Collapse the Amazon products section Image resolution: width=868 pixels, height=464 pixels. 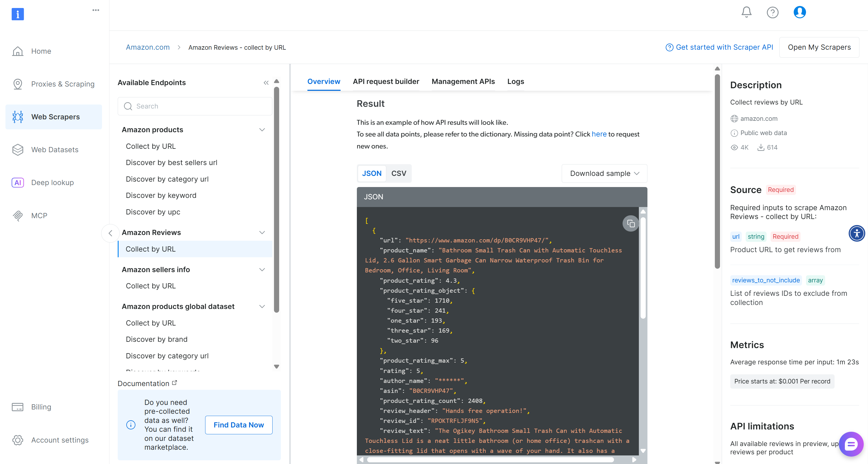pyautogui.click(x=262, y=130)
